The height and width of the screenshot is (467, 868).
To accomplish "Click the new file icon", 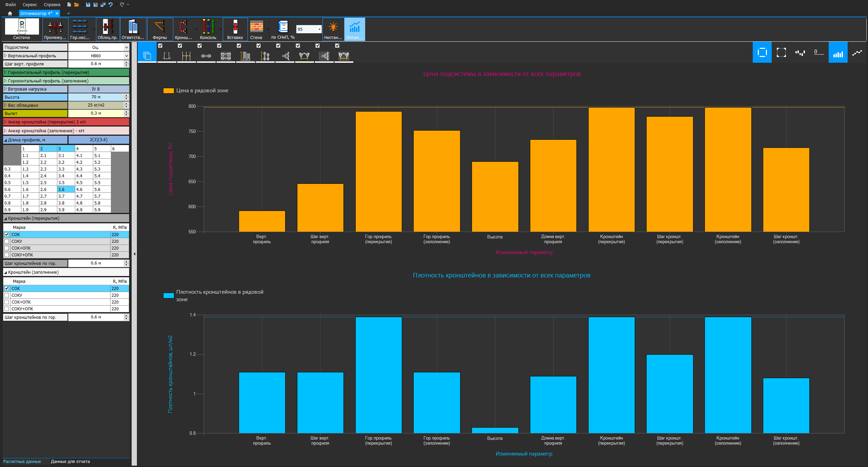I will point(69,4).
